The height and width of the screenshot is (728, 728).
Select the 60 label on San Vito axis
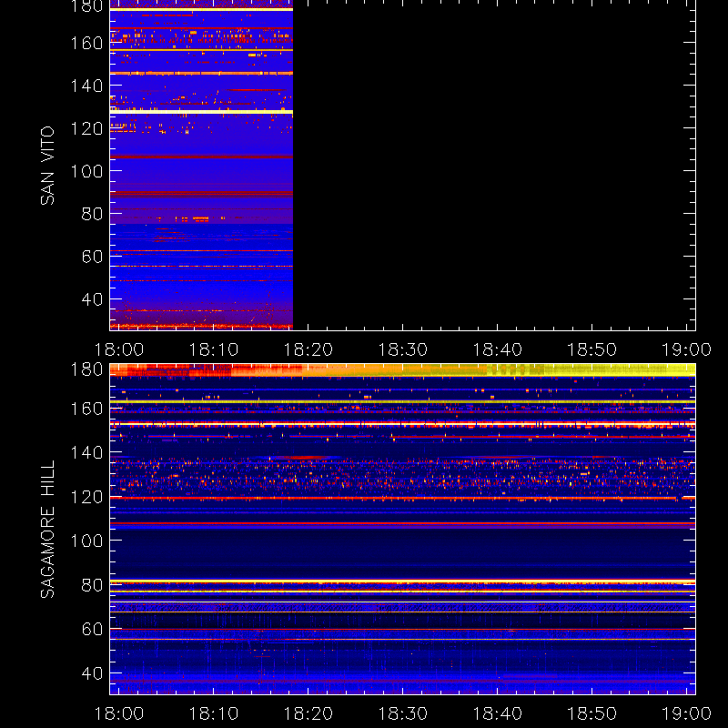click(92, 257)
